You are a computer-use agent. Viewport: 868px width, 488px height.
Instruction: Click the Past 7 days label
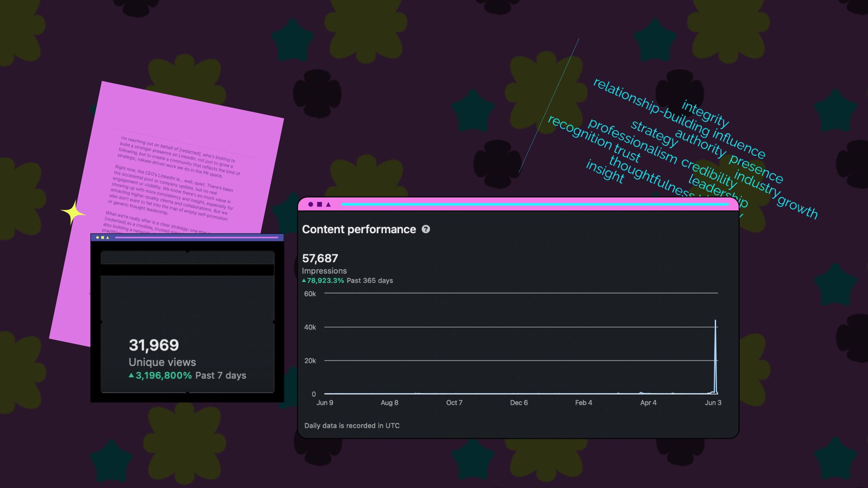point(221,375)
